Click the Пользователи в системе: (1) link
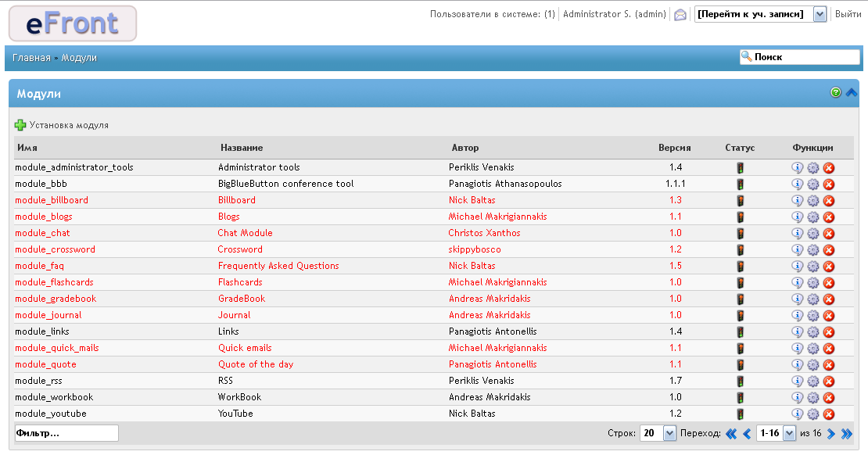The image size is (868, 455). (x=492, y=14)
